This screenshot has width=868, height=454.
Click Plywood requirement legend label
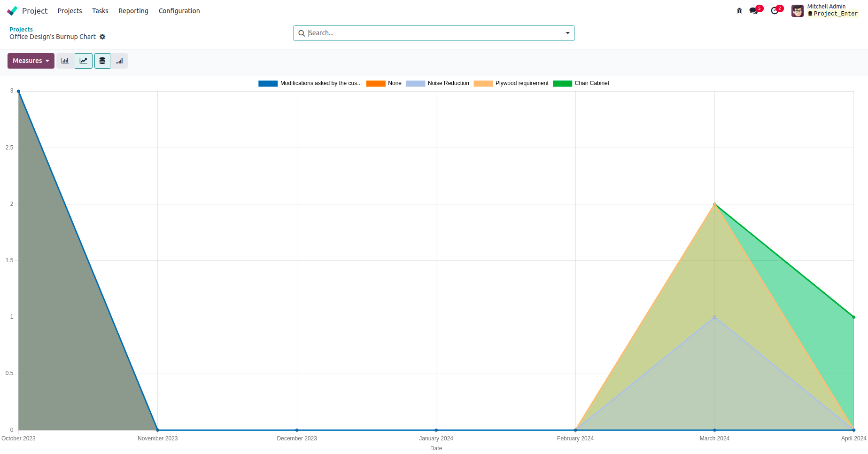click(x=522, y=83)
